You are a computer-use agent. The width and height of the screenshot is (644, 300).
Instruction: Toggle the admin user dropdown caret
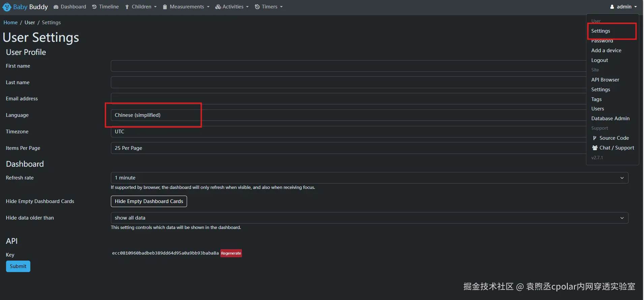coord(636,7)
